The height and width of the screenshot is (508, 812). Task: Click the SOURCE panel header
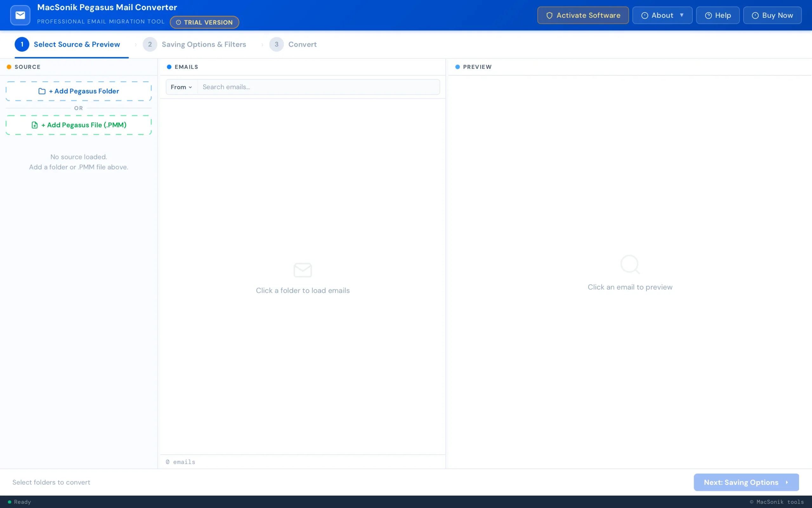[x=79, y=67]
